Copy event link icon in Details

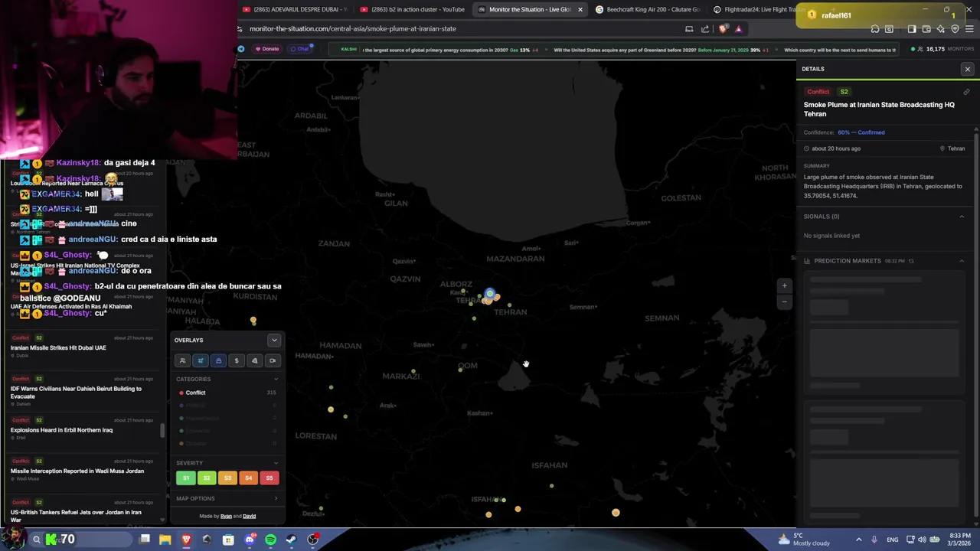(x=966, y=92)
